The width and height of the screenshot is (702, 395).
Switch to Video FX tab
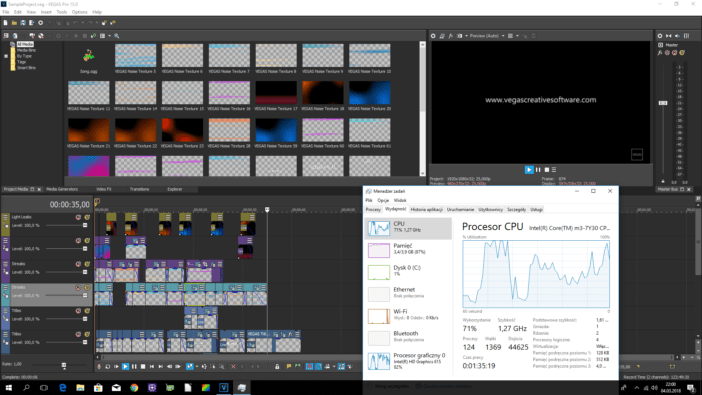coord(103,189)
